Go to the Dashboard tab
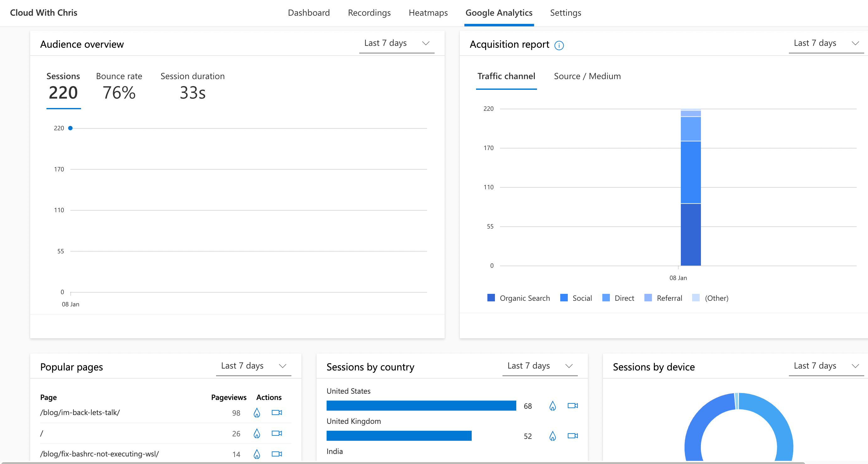 point(309,13)
